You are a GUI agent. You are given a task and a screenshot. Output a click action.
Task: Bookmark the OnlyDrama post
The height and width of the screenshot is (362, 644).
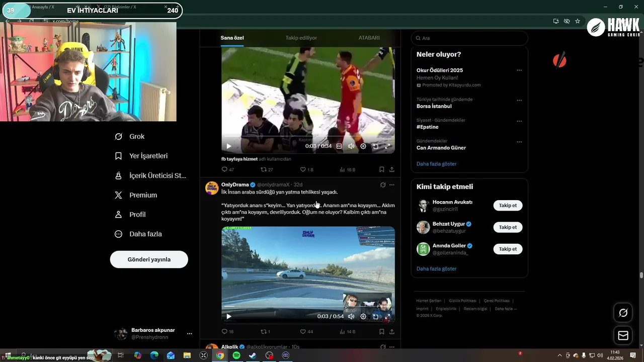point(382,331)
